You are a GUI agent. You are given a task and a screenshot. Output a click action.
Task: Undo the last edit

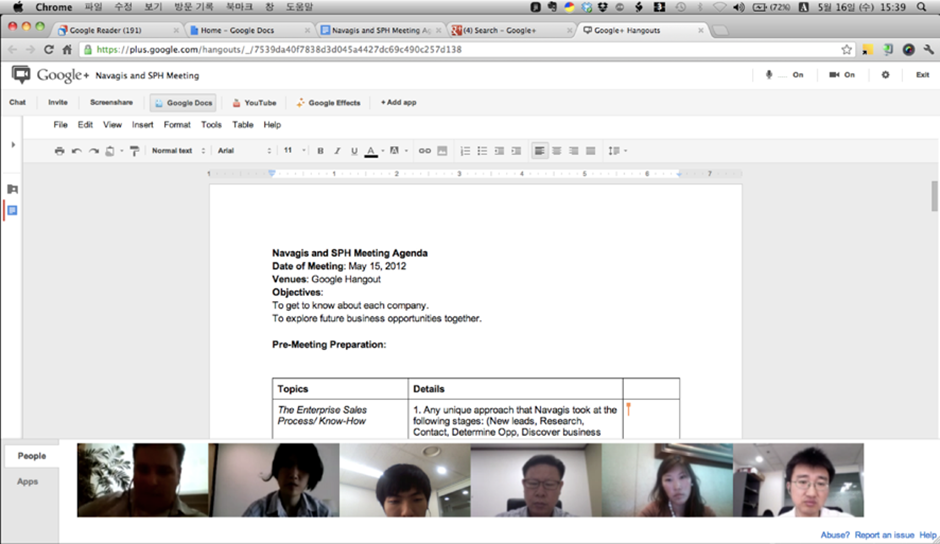76,151
